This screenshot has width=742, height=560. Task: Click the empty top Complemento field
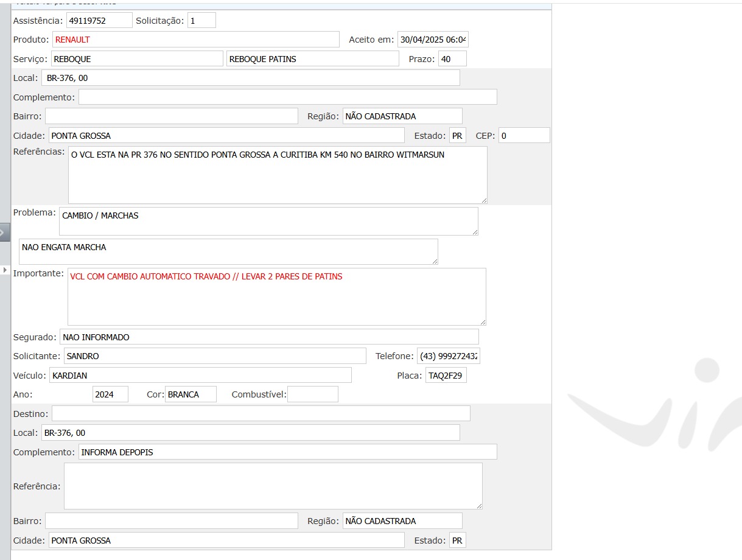287,97
